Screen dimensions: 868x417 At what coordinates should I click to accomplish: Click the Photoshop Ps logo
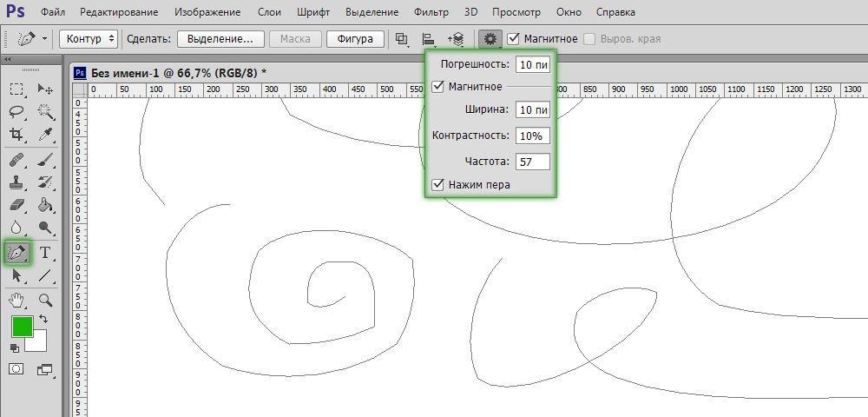(x=15, y=11)
